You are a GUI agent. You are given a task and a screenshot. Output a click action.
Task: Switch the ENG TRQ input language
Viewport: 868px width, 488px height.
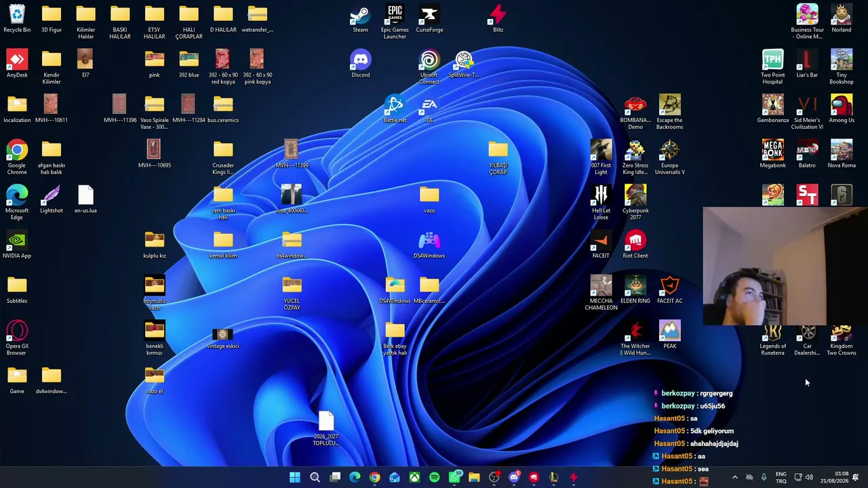pos(781,478)
